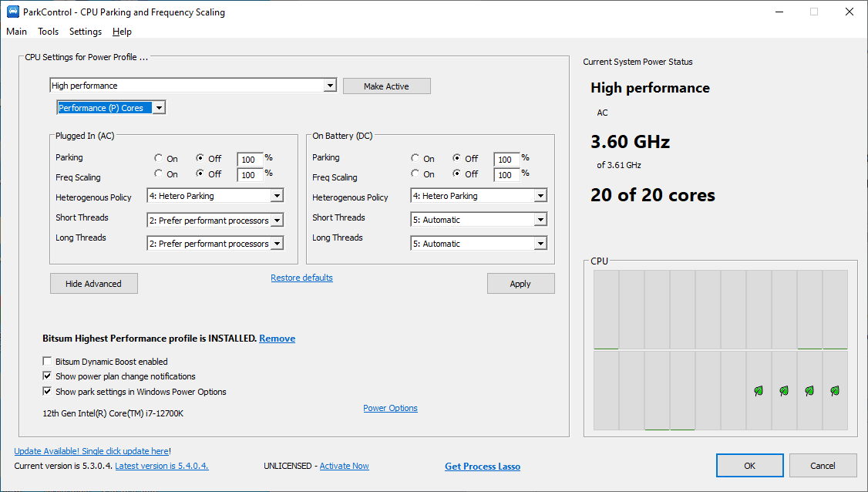
Task: Click the 20 of 20 cores text
Action: point(653,195)
